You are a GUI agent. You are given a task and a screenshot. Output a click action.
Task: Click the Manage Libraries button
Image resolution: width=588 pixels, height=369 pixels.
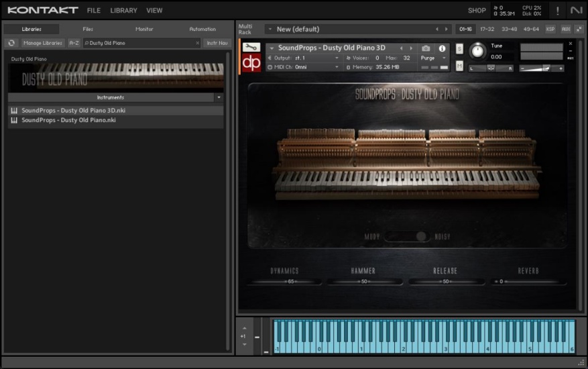(42, 43)
